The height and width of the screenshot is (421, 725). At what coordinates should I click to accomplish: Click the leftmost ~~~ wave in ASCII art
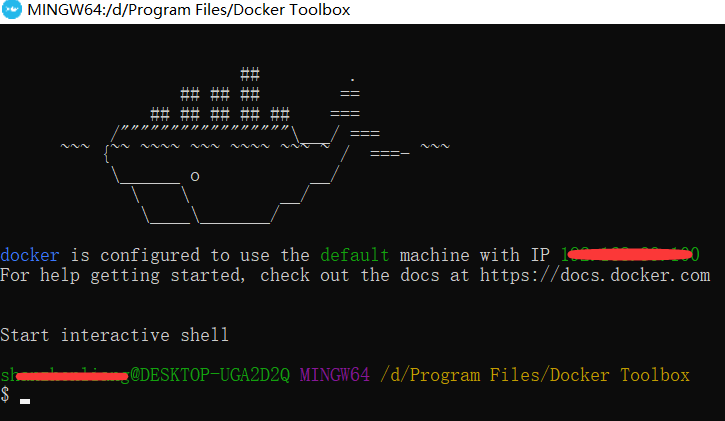(75, 146)
